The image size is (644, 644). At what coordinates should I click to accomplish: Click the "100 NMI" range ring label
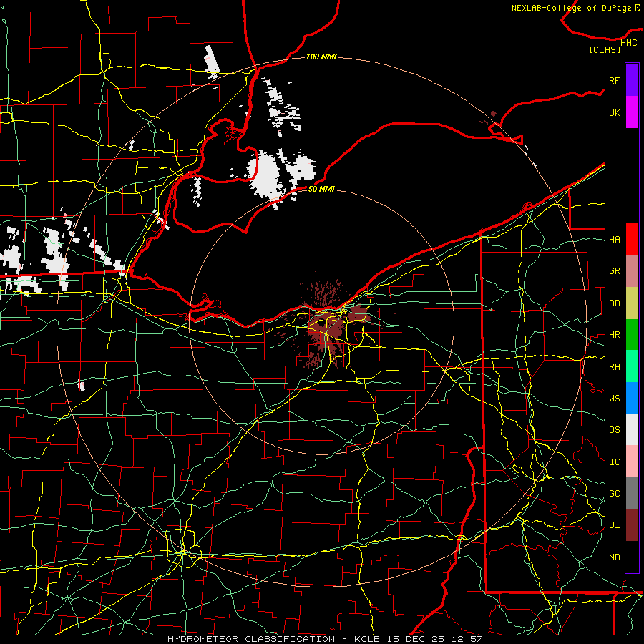coord(321,57)
